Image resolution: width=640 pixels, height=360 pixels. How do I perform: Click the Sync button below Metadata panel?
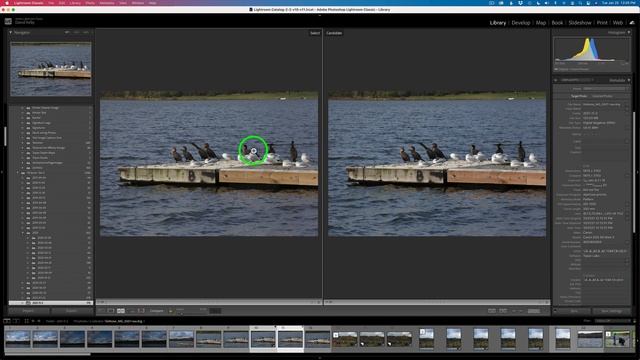click(574, 311)
